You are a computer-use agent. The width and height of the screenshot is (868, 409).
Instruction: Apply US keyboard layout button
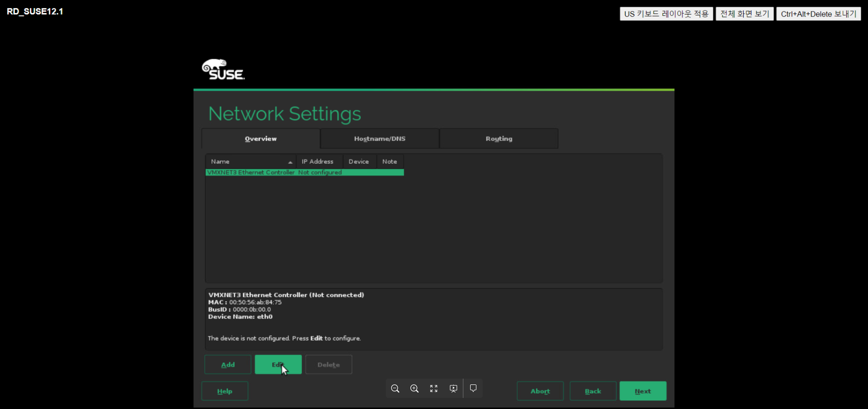pyautogui.click(x=666, y=14)
